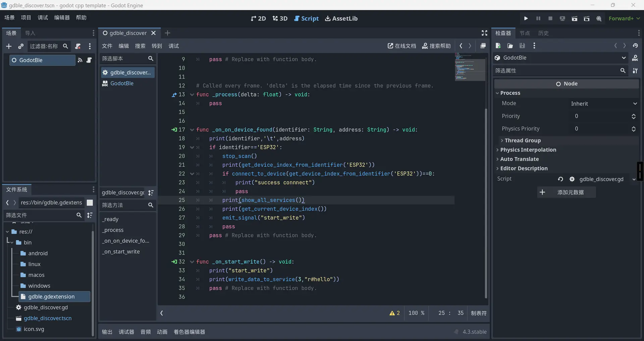Click override indicator icon at line 13
This screenshot has height=341, width=644.
(x=174, y=95)
